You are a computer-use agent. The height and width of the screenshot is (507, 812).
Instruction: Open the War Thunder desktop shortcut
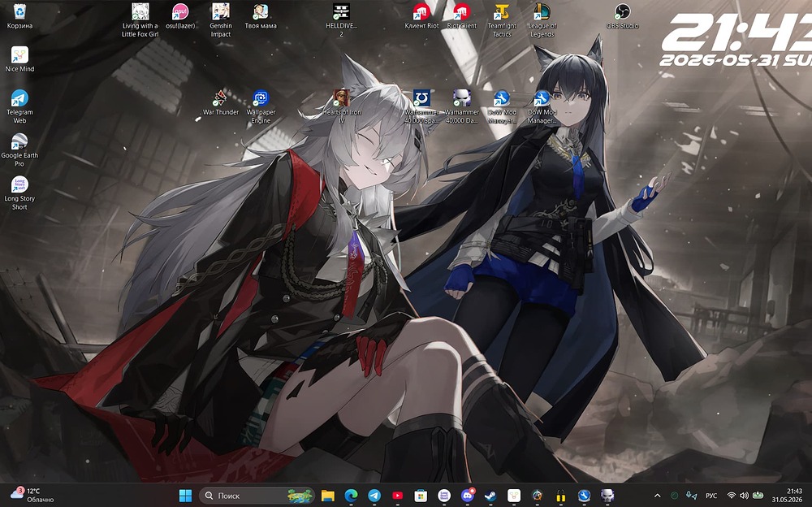[x=221, y=102]
